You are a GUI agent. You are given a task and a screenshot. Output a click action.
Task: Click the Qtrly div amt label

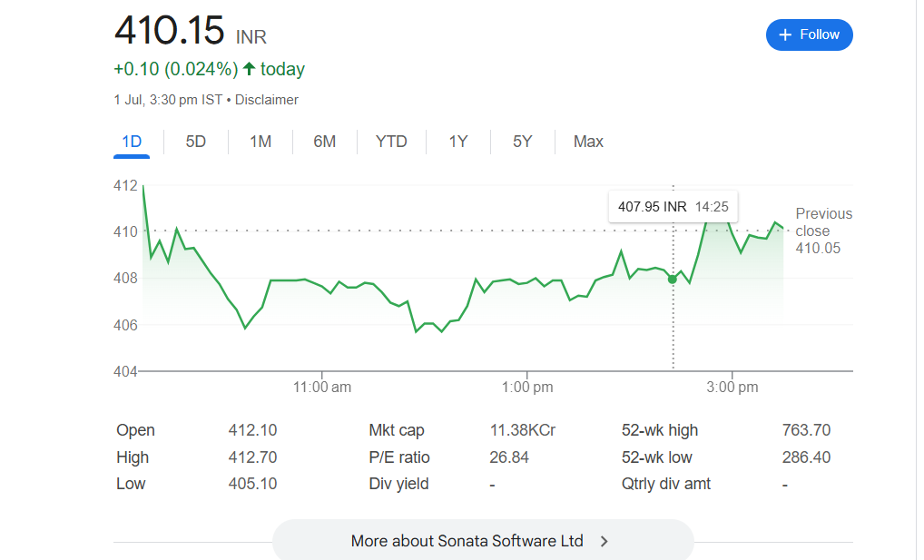[666, 484]
